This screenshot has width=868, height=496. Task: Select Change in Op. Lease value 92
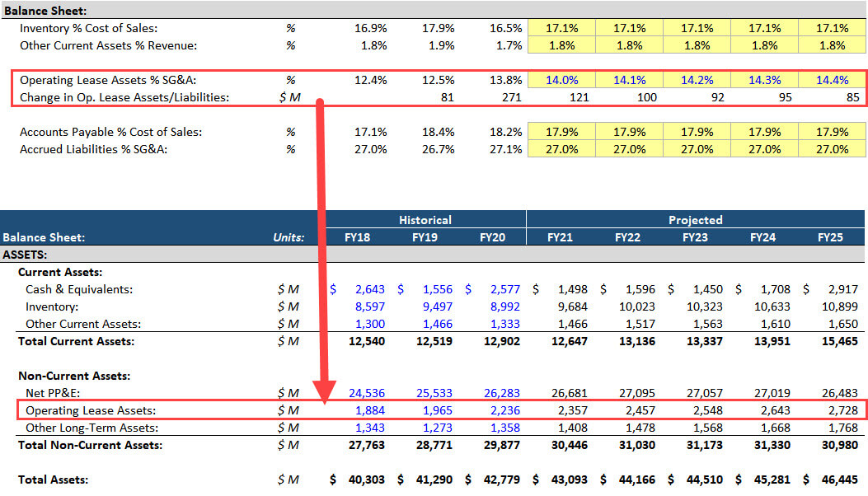[718, 97]
